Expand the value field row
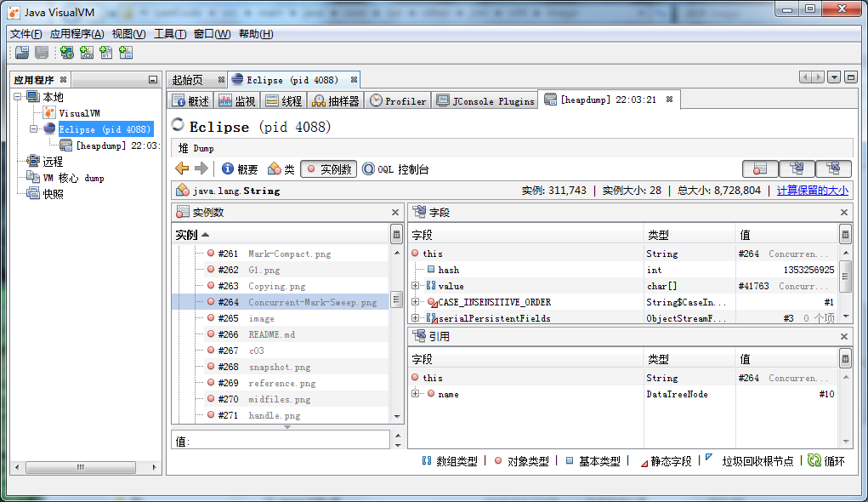 point(415,286)
